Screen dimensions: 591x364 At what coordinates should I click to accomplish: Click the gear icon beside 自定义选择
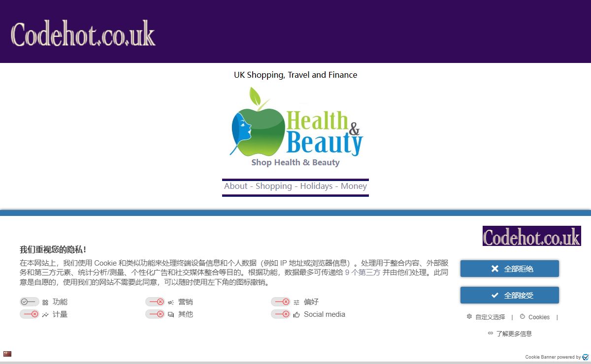pyautogui.click(x=469, y=317)
